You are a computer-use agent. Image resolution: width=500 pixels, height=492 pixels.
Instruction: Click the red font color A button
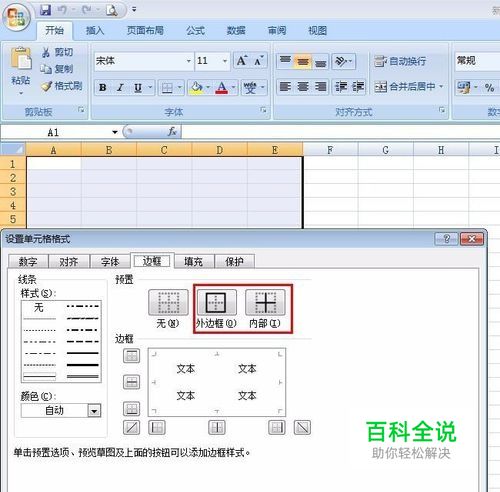pyautogui.click(x=222, y=88)
